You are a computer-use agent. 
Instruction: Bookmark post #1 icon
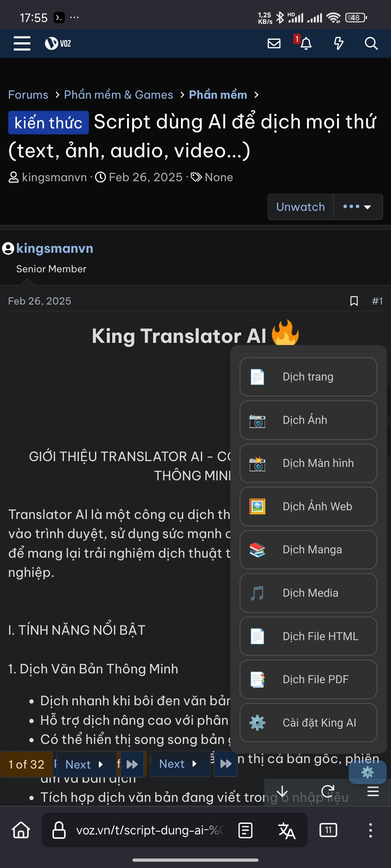click(354, 301)
